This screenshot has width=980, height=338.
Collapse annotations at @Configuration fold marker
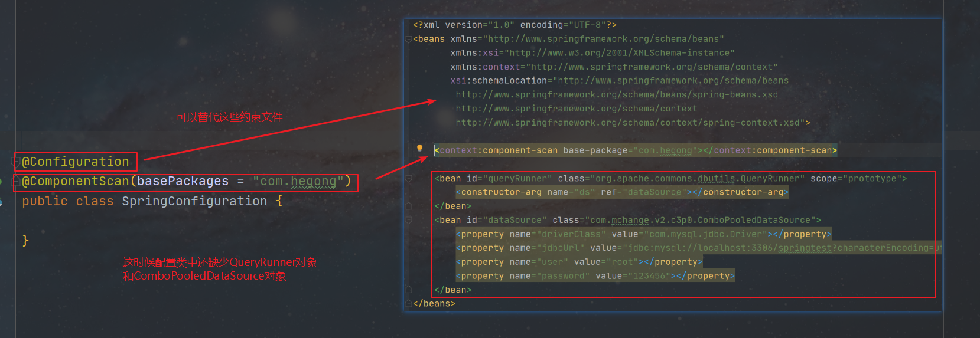17,162
